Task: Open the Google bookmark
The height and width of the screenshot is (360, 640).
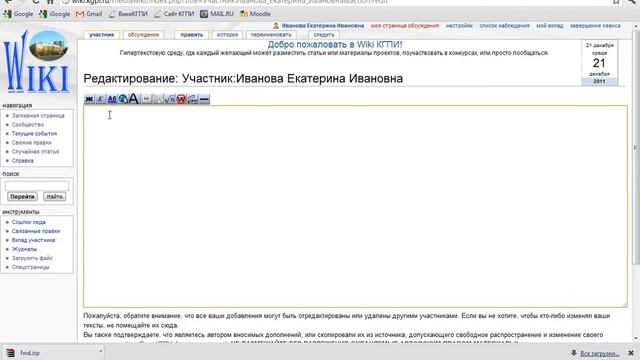Action: [x=18, y=14]
